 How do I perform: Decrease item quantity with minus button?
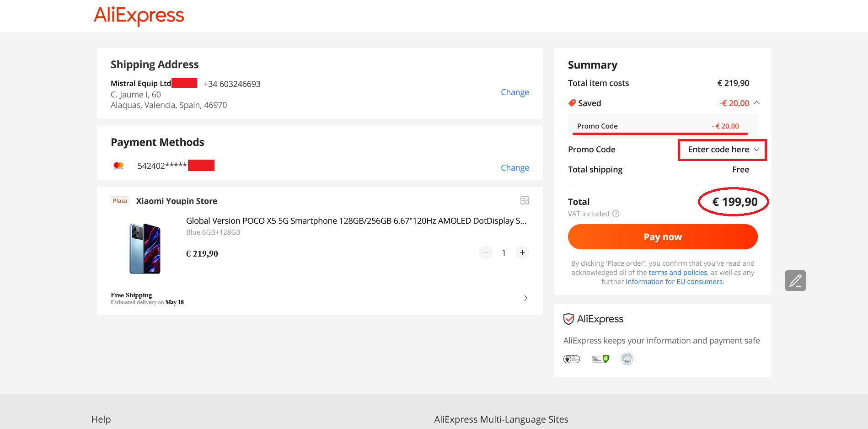[x=486, y=252]
